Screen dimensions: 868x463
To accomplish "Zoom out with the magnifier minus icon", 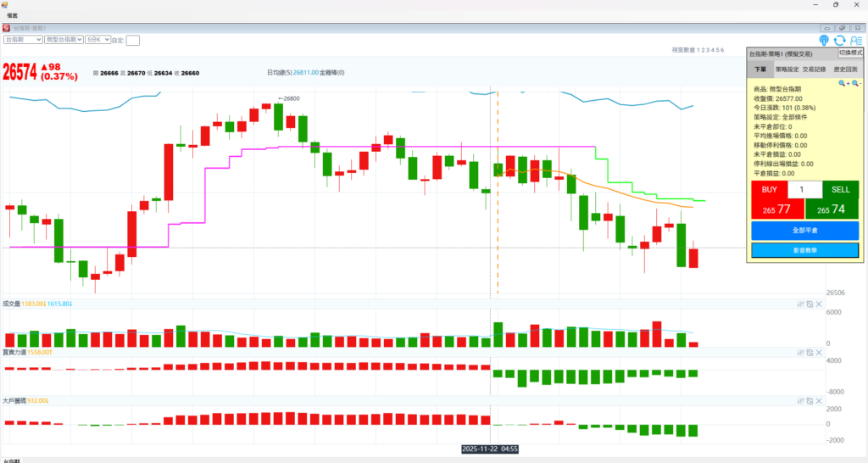I will (x=856, y=83).
